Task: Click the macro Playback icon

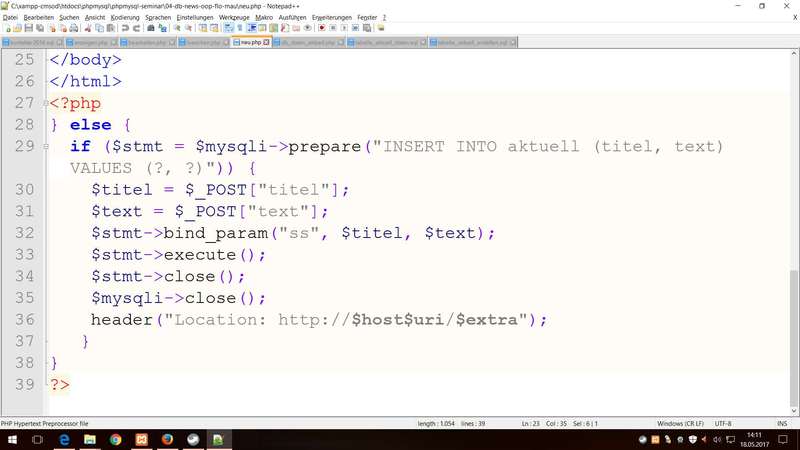Action: [344, 28]
